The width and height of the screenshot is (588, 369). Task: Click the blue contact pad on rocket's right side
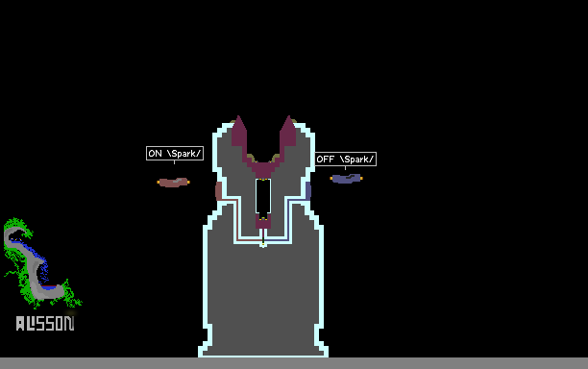tap(308, 190)
